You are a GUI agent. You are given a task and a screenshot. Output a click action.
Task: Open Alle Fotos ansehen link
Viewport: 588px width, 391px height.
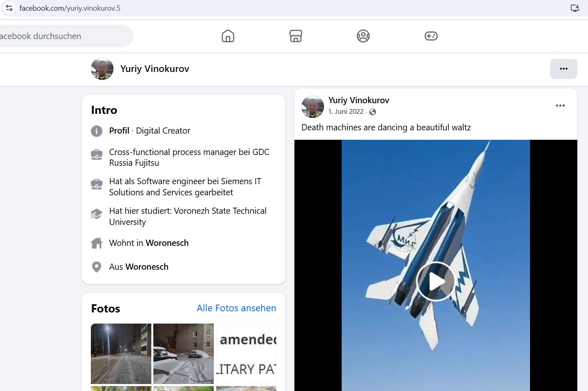pyautogui.click(x=236, y=308)
